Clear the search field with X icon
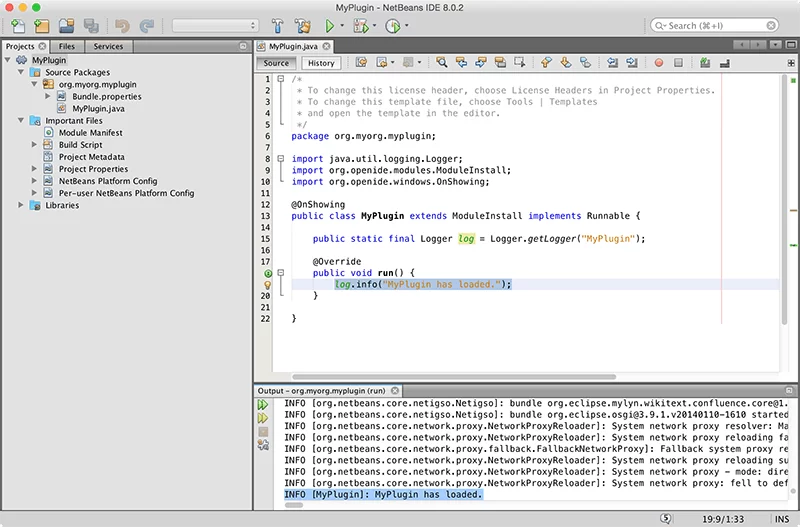 [x=771, y=26]
